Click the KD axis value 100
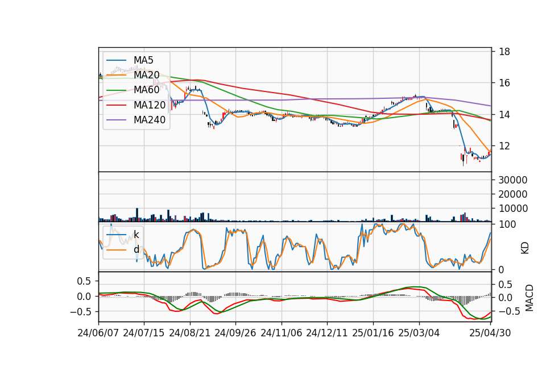The height and width of the screenshot is (392, 546). [507, 224]
